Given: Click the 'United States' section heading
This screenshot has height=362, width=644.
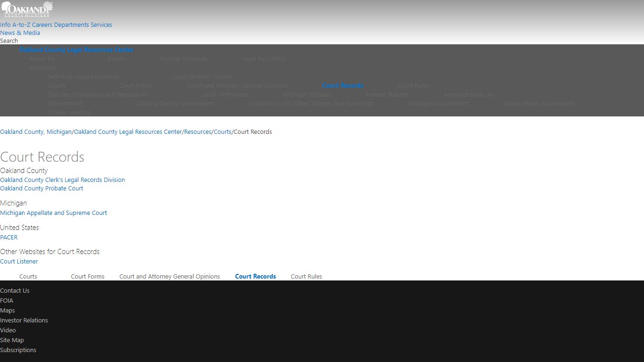Looking at the screenshot, I should coord(19,228).
